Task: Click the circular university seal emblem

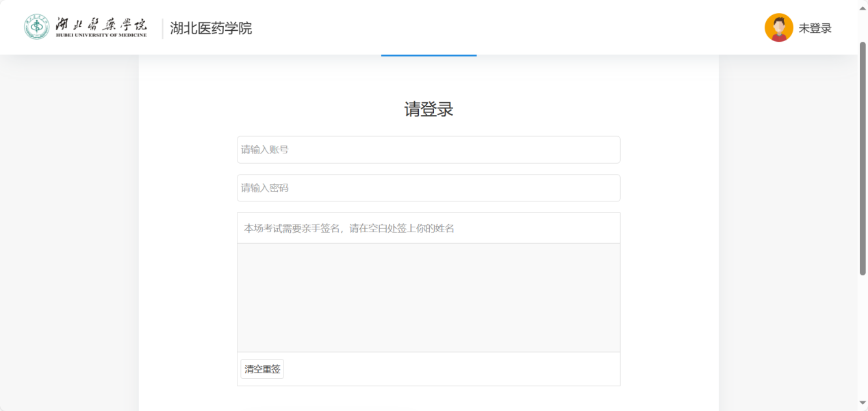Action: click(37, 27)
